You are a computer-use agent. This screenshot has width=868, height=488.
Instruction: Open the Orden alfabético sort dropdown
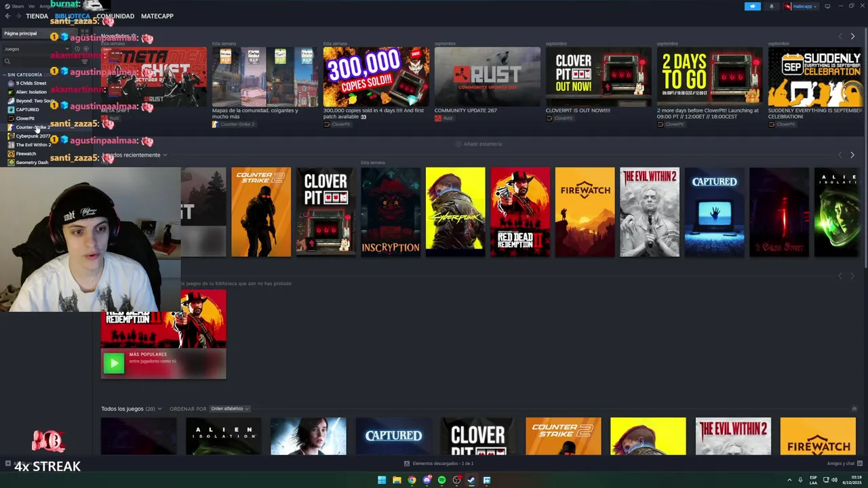pos(230,409)
